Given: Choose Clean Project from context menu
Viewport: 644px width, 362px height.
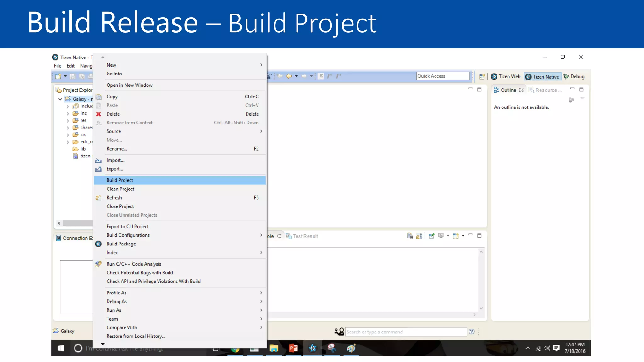Looking at the screenshot, I should point(180,189).
